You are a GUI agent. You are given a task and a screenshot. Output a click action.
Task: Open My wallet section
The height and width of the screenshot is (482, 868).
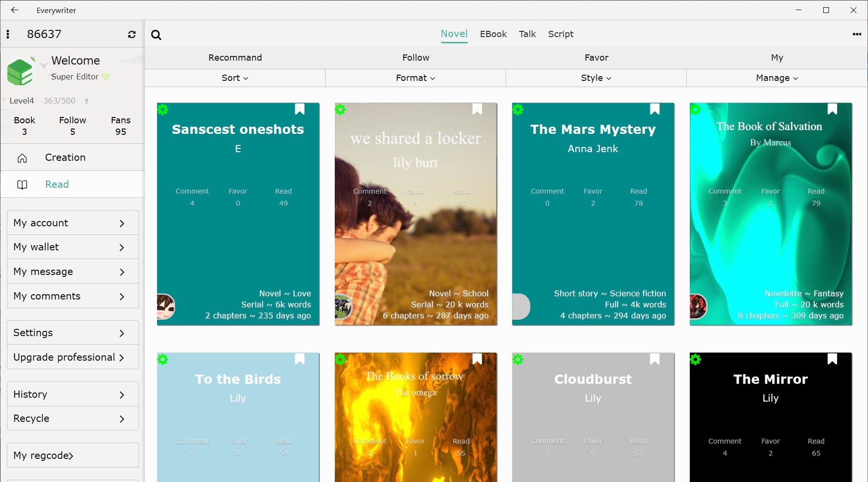click(x=73, y=247)
